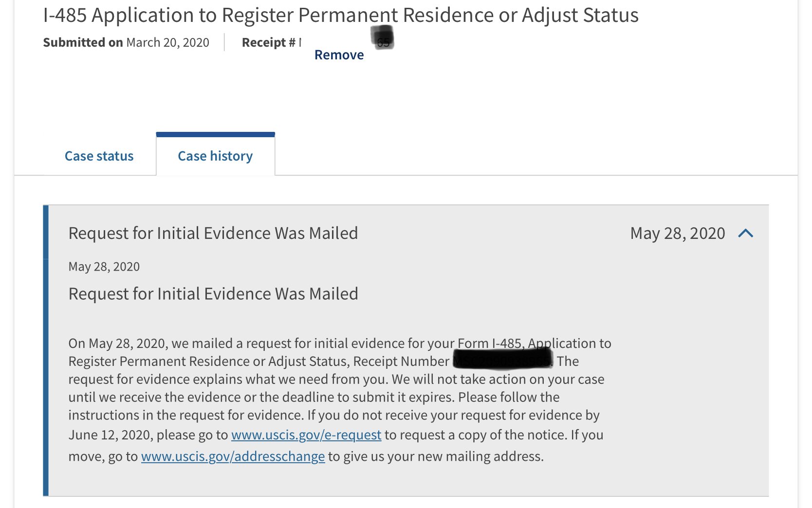The width and height of the screenshot is (812, 508).
Task: Click the I-485 Application page title
Action: tap(341, 15)
